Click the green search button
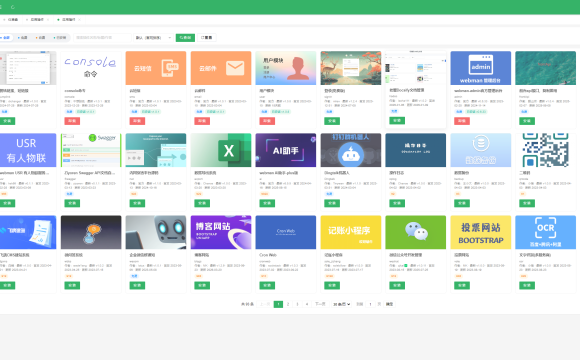Image resolution: width=580 pixels, height=360 pixels. pyautogui.click(x=185, y=37)
